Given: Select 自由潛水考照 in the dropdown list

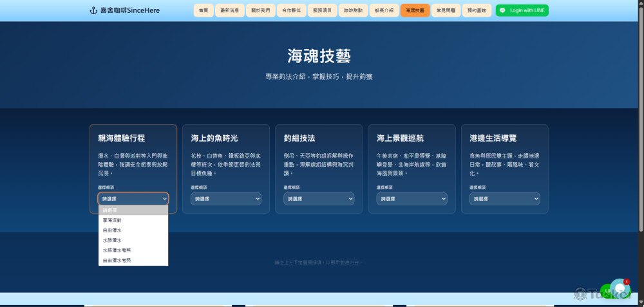Looking at the screenshot, I should click(116, 260).
